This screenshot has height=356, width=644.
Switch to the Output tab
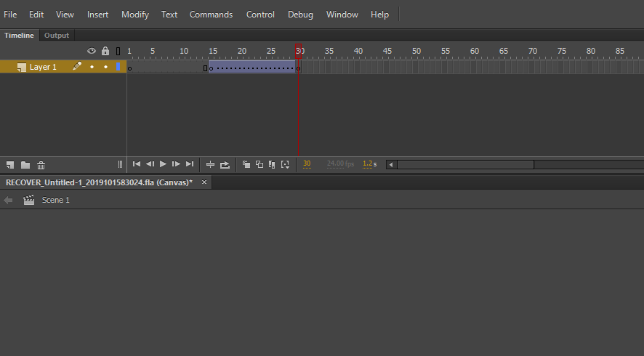pos(57,36)
